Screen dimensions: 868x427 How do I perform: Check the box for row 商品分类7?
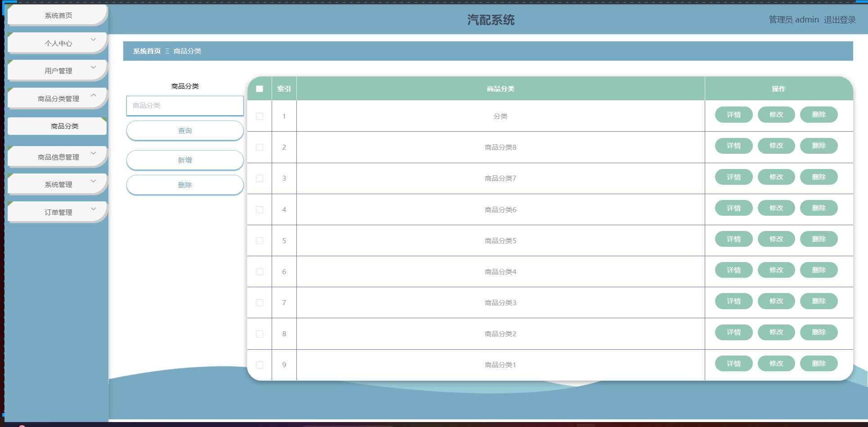(260, 178)
